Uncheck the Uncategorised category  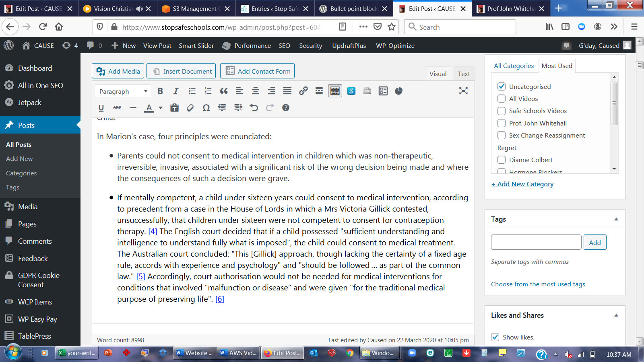(502, 86)
